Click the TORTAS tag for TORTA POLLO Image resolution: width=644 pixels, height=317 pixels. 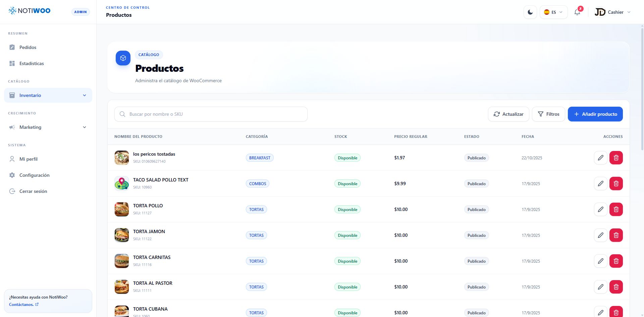point(256,209)
